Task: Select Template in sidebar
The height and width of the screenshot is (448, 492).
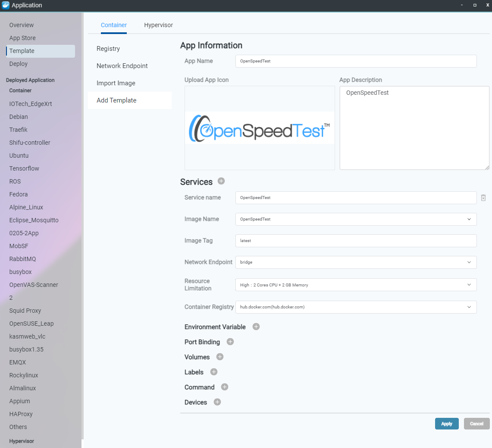Action: pyautogui.click(x=41, y=51)
